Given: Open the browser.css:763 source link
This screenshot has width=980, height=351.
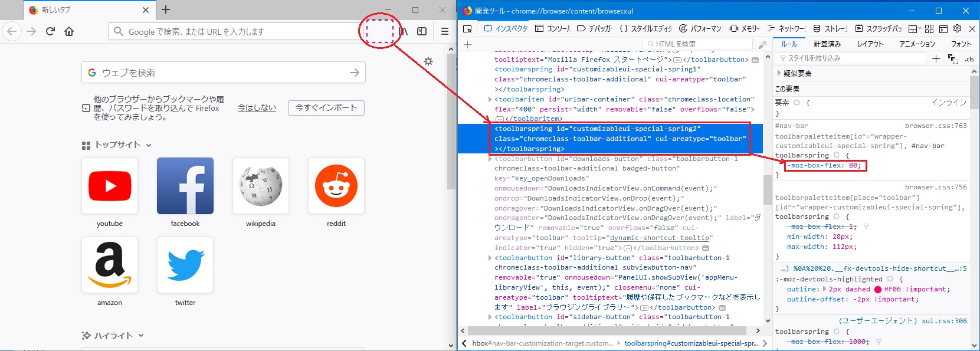Looking at the screenshot, I should coord(936,126).
